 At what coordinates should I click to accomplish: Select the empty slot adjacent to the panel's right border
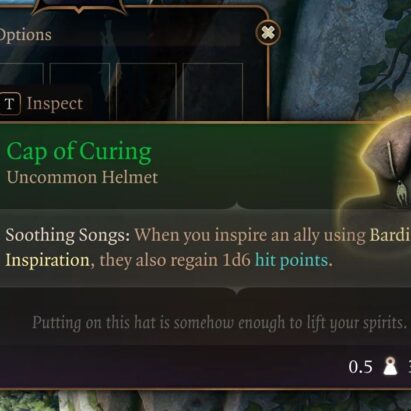tap(213, 91)
